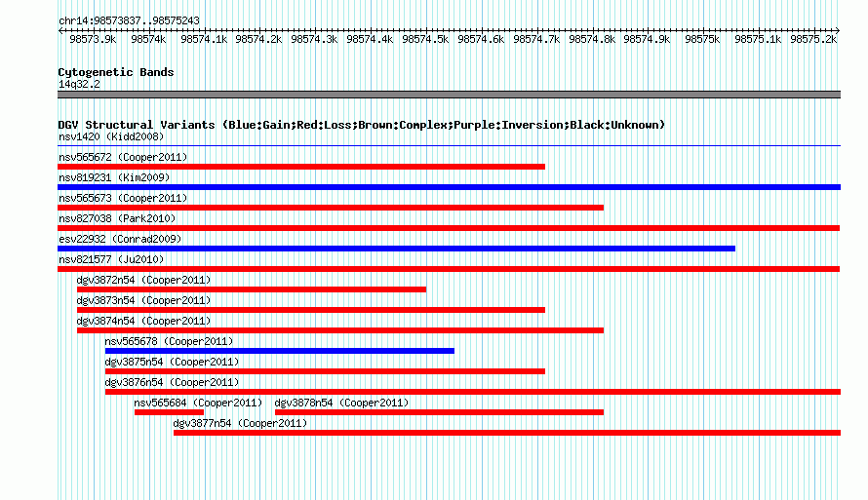868x500 pixels.
Task: Click the 98575.2k ruler tick label
Action: click(x=813, y=39)
